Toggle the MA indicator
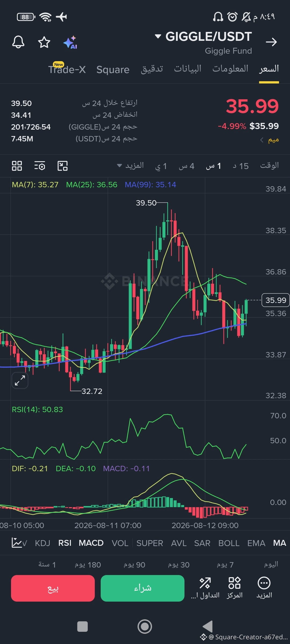Screen dimensions: 290x644 tap(280, 543)
